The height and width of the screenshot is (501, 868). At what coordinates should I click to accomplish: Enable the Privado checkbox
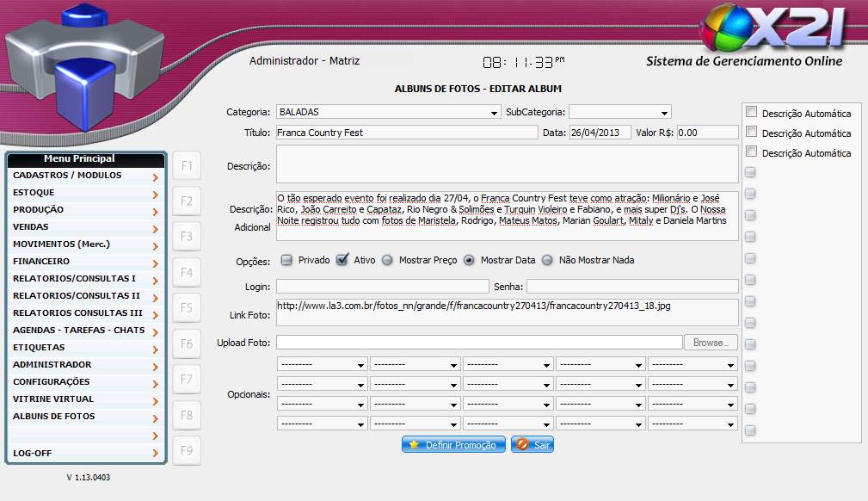(287, 260)
